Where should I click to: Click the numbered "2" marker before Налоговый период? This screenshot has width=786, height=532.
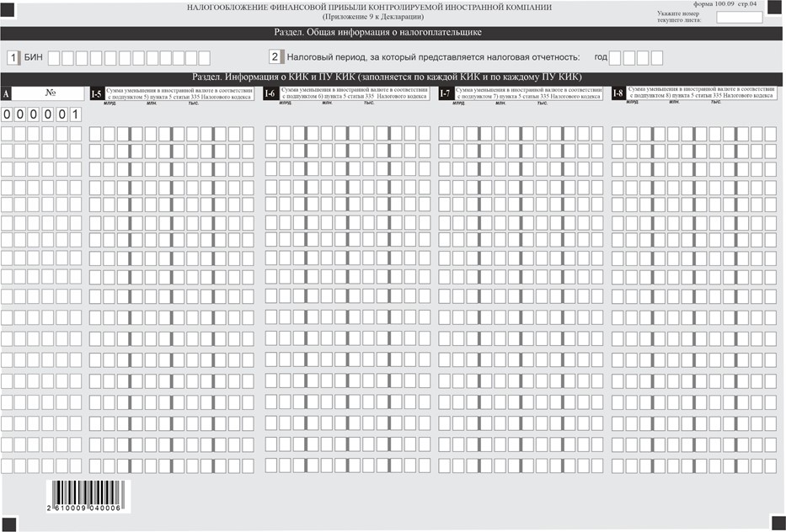275,57
